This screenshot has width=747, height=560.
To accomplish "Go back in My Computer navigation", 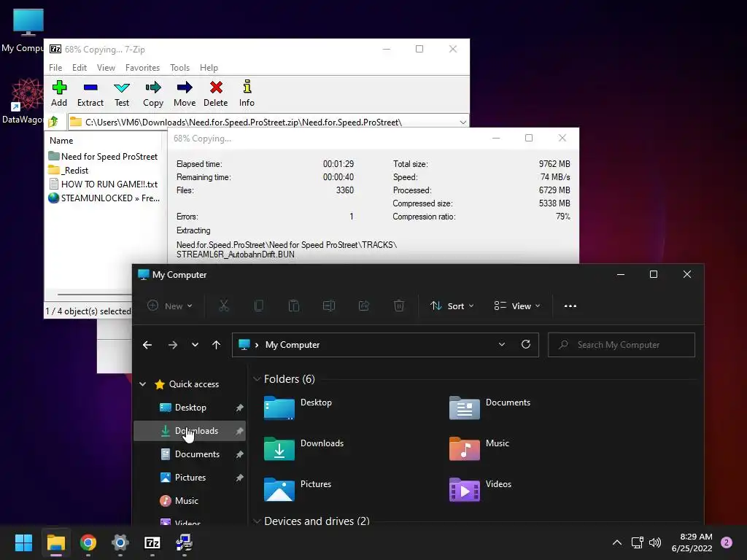I will 147,345.
